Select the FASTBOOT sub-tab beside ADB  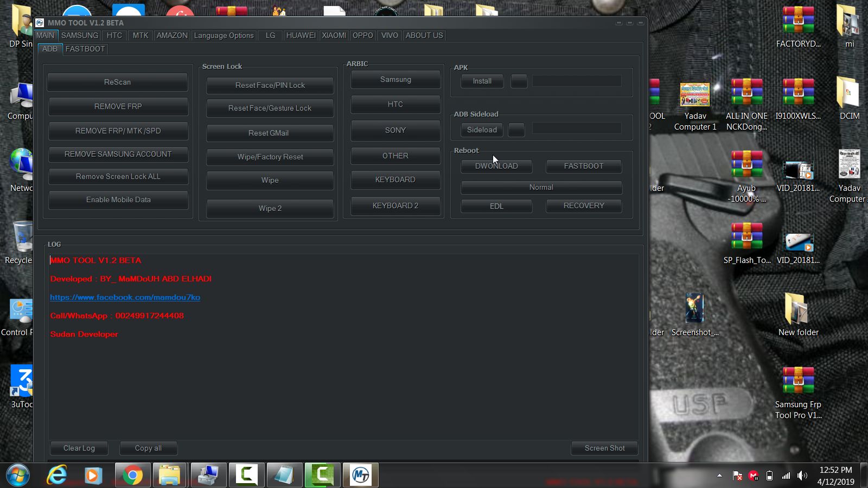click(85, 49)
